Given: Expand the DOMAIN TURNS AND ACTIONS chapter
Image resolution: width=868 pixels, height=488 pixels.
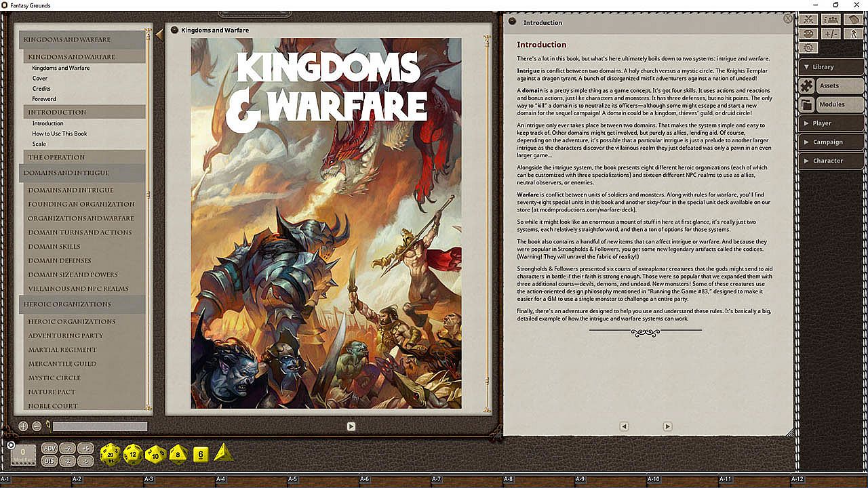Looking at the screenshot, I should tap(80, 232).
